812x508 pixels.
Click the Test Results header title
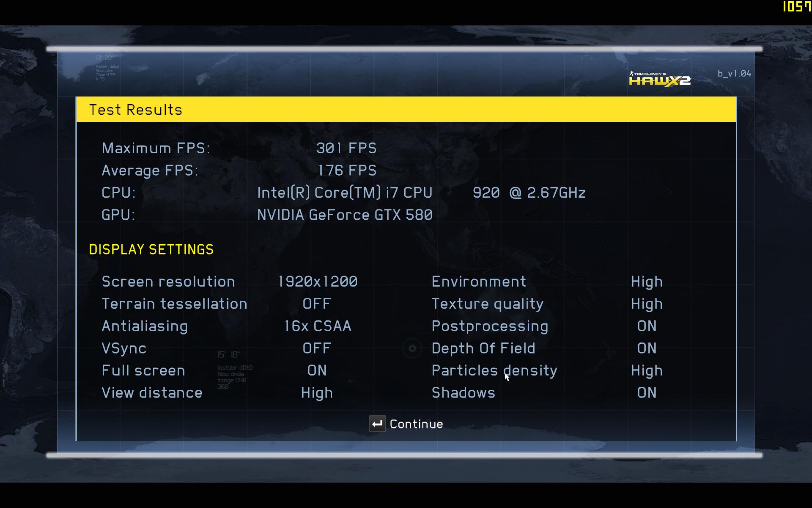pos(136,110)
